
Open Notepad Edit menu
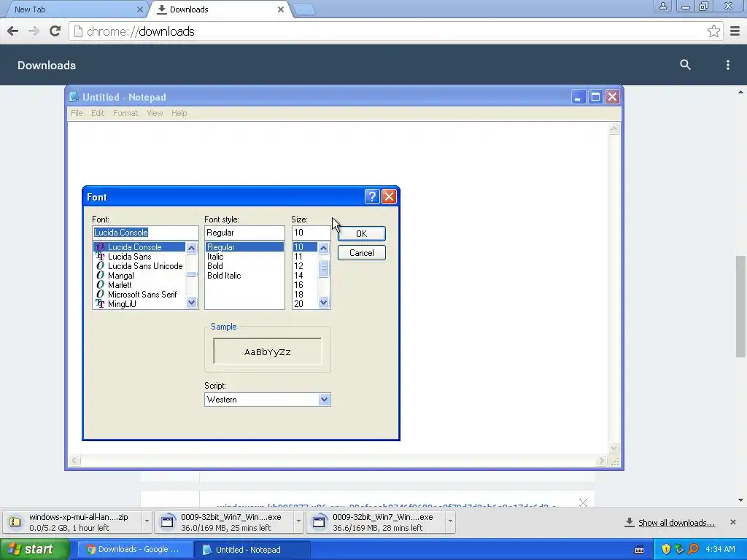point(98,113)
